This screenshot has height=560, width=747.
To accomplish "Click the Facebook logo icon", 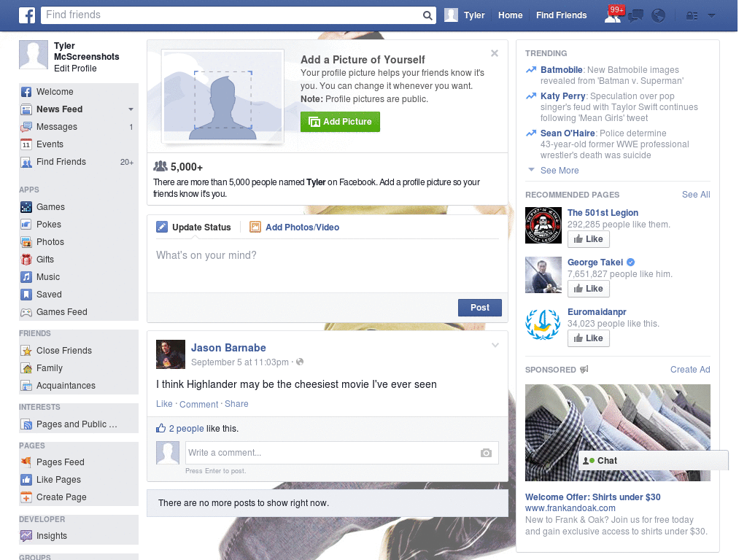I will pos(27,15).
